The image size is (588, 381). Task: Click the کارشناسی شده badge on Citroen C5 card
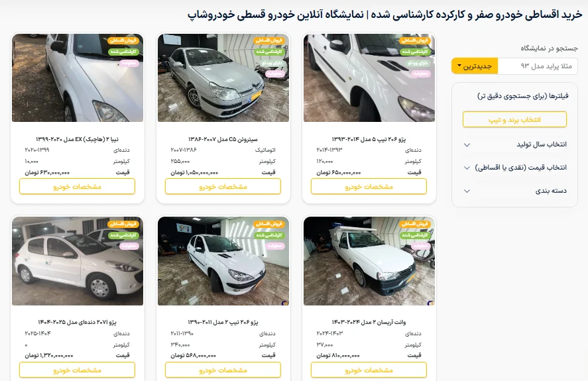269,52
